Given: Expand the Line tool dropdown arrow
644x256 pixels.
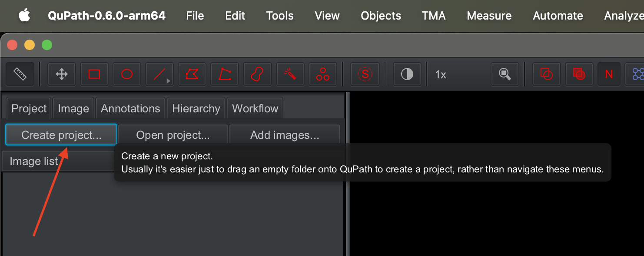Looking at the screenshot, I should point(169,81).
